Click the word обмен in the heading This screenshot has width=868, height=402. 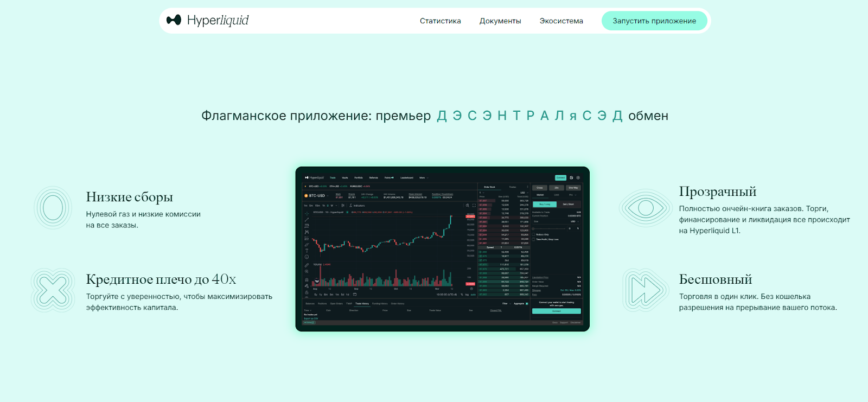(x=648, y=116)
